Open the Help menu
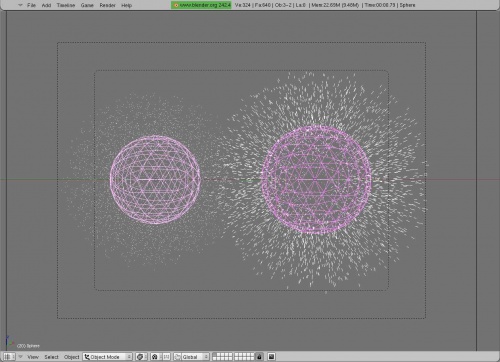This screenshot has width=500, height=362. 126,5
